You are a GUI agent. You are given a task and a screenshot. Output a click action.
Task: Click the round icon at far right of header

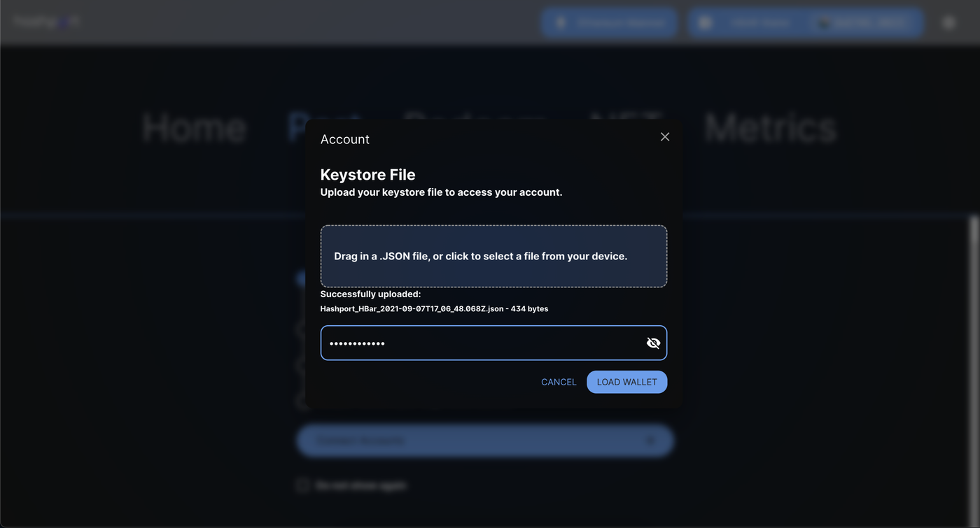(948, 23)
